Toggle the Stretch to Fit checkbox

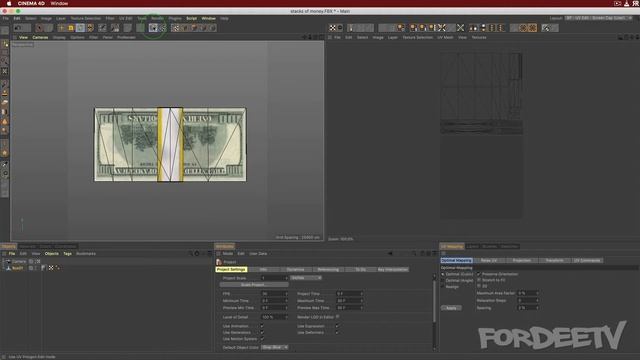tap(479, 280)
